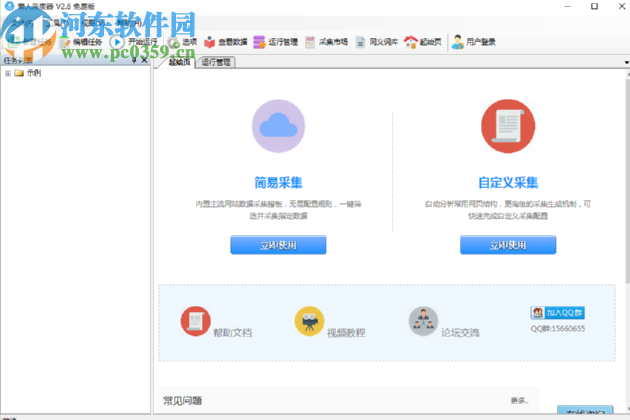Screen dimensions: 630x420
Task: Click the purple cloud 简易采集 icon
Action: pos(278,126)
